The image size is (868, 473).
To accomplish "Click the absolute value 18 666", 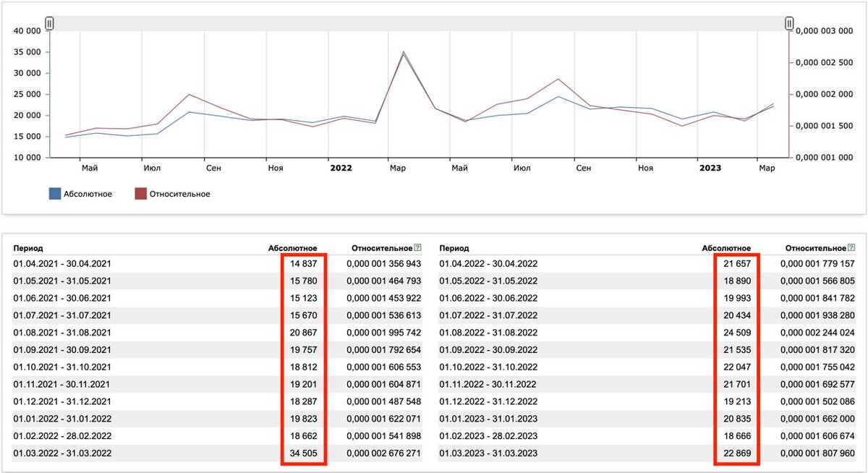I will click(737, 437).
